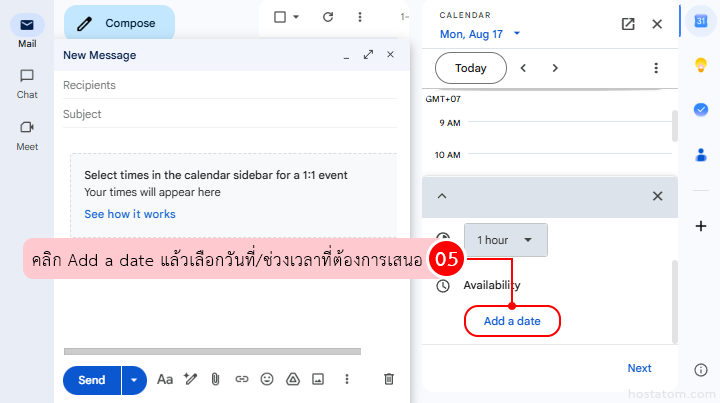
Task: Open Google Tasks from the side panel
Action: coord(701,110)
